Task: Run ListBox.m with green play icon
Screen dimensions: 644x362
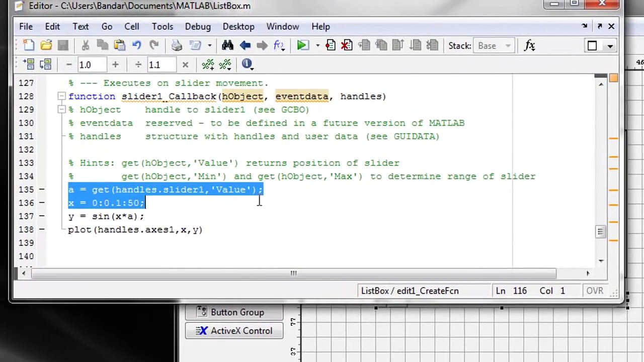Action: [302, 46]
